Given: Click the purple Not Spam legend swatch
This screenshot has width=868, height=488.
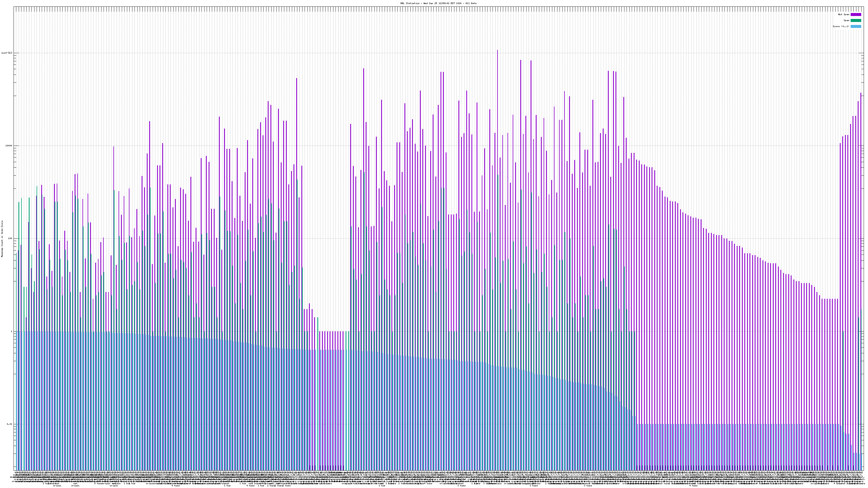Looking at the screenshot, I should click(x=856, y=14).
